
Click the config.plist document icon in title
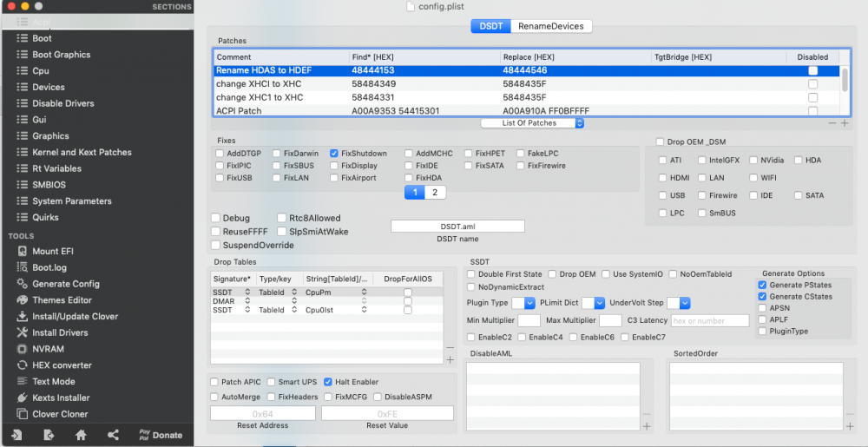(x=411, y=7)
